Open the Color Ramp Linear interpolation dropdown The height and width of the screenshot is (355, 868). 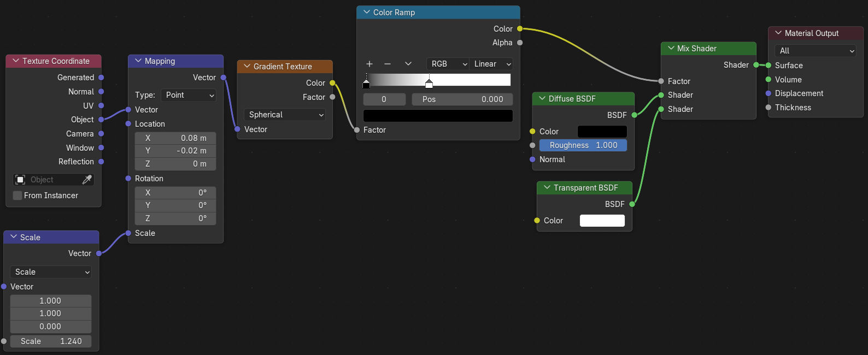click(491, 64)
